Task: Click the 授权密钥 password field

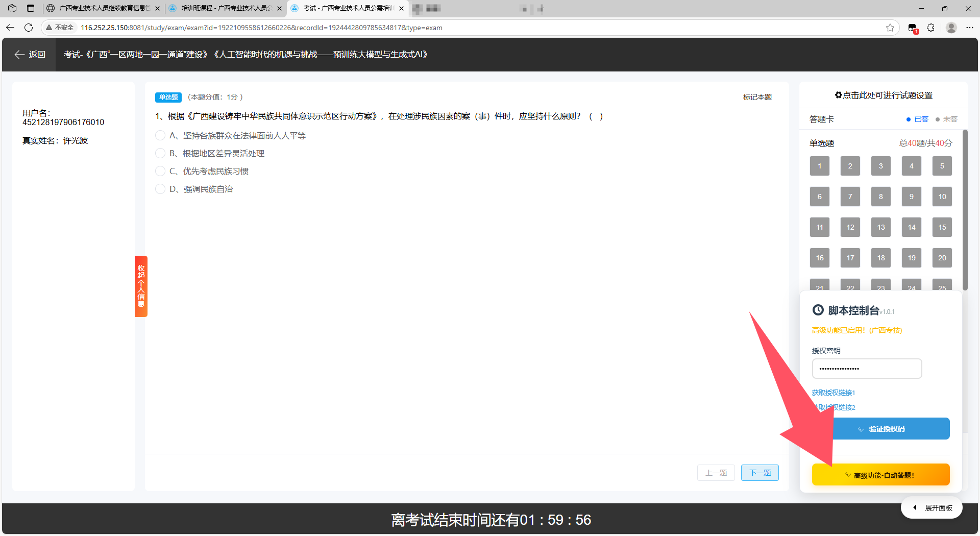Action: [x=867, y=369]
